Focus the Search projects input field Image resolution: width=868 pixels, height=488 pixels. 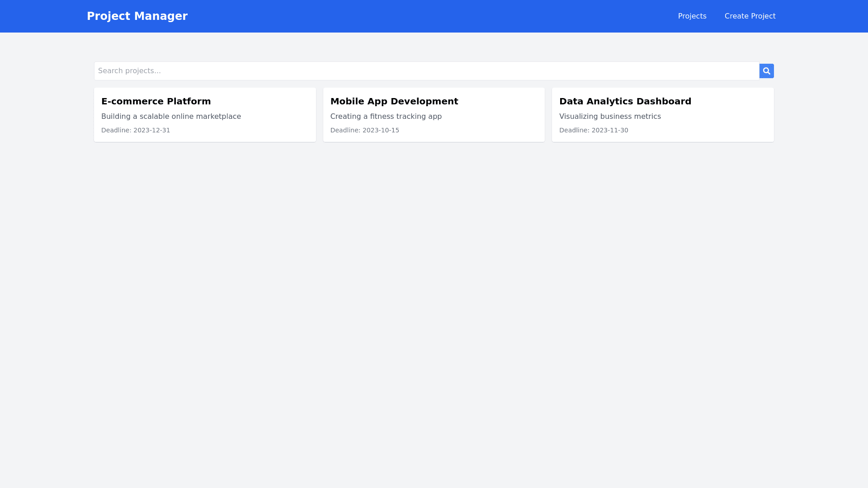click(426, 71)
